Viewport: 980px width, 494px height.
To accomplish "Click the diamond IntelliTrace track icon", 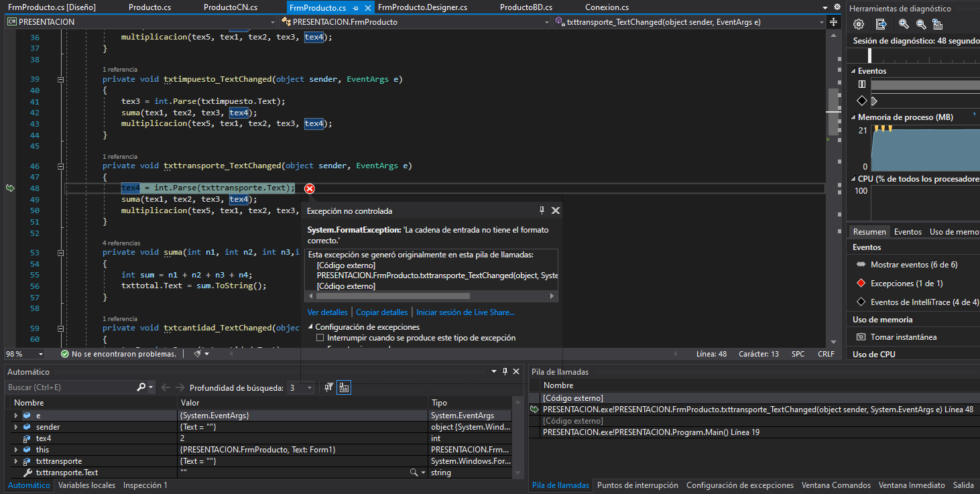I will pos(862,101).
